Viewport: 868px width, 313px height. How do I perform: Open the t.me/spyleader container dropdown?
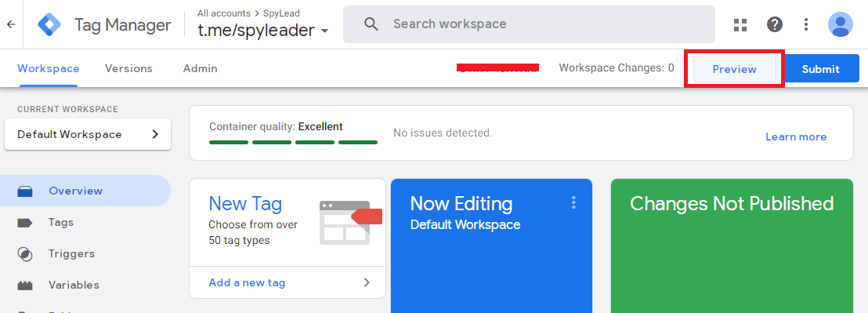coord(263,31)
